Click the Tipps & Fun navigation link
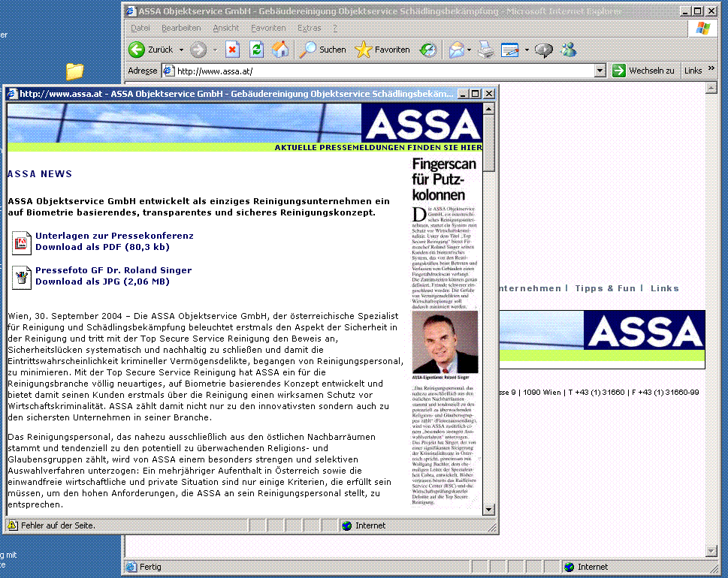The width and height of the screenshot is (728, 578). click(605, 288)
